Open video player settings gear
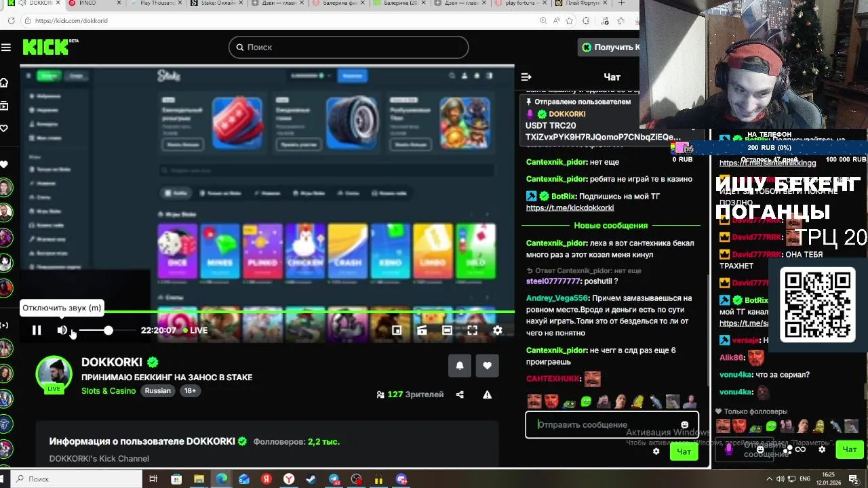 497,330
